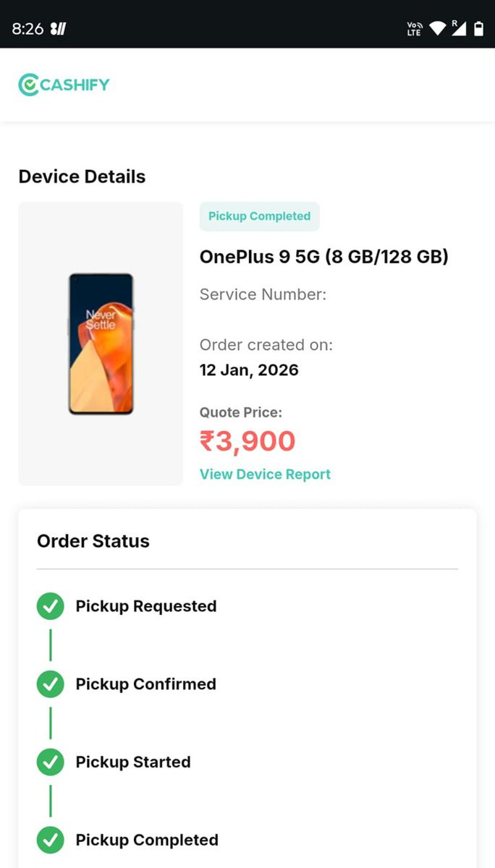Open the View Device Report link
The image size is (495, 868).
click(x=265, y=475)
